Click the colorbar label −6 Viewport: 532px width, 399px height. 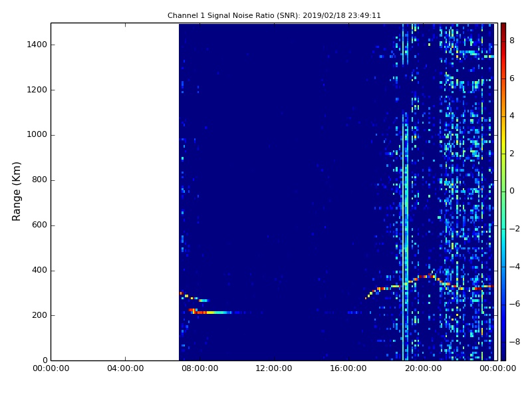[x=514, y=304]
